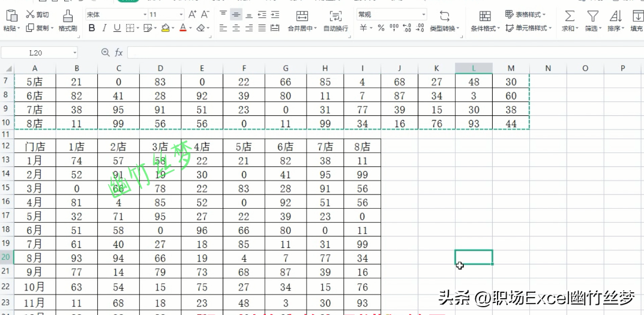Open the font size 11 dropdown
The width and height of the screenshot is (644, 315).
click(x=181, y=15)
